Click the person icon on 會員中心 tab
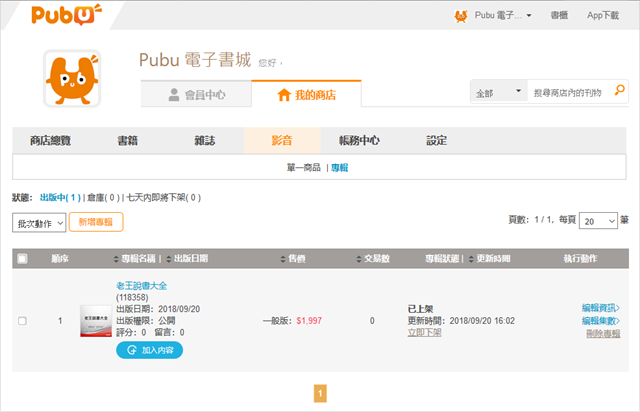The width and height of the screenshot is (640, 412). (x=174, y=95)
